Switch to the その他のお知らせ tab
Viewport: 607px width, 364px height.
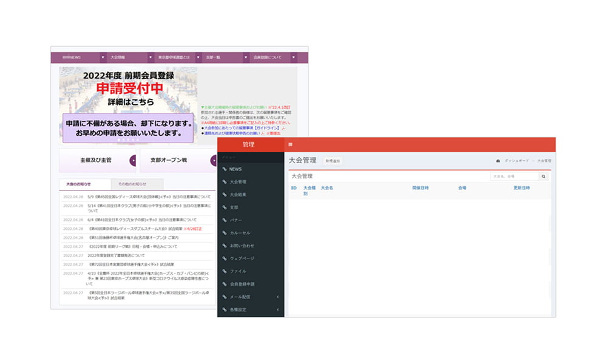coord(137,184)
